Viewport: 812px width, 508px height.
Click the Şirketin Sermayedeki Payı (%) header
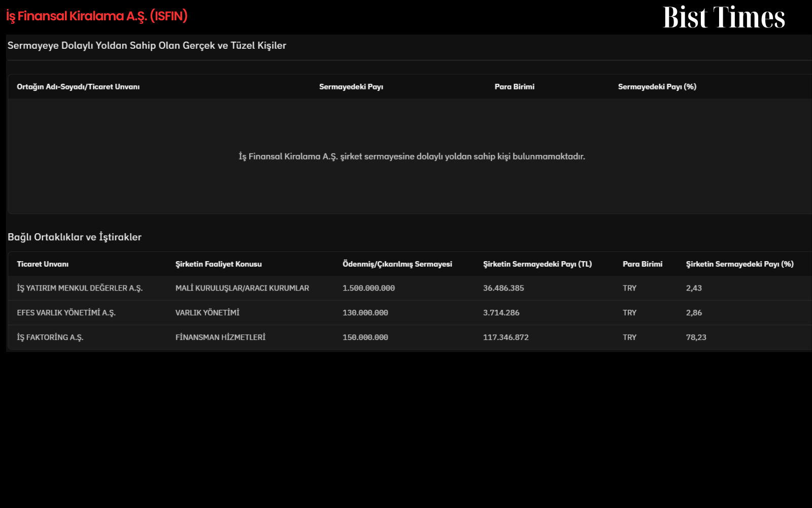click(740, 264)
